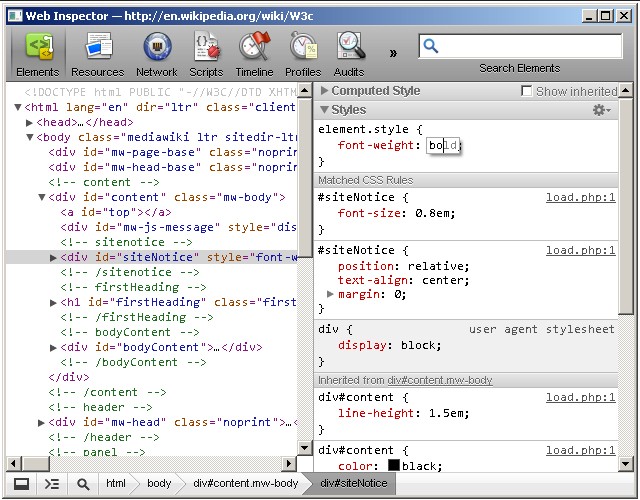Show more panels with the double chevron
Screen dimensions: 640x500
(393, 53)
